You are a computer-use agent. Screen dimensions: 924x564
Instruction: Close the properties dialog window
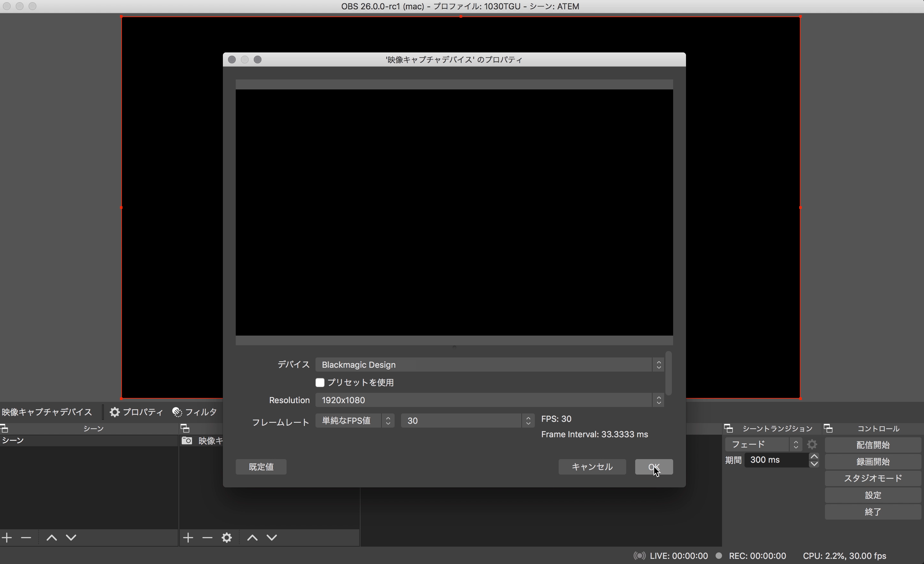[x=232, y=60]
